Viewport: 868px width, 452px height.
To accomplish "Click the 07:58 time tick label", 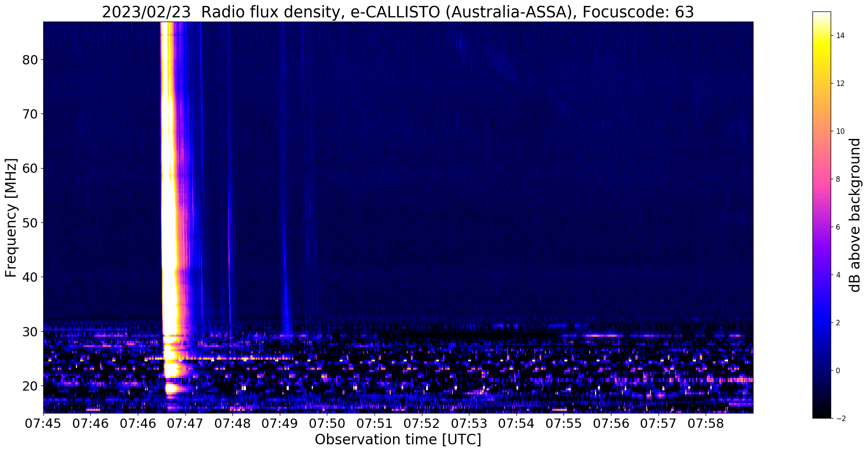I will click(705, 424).
